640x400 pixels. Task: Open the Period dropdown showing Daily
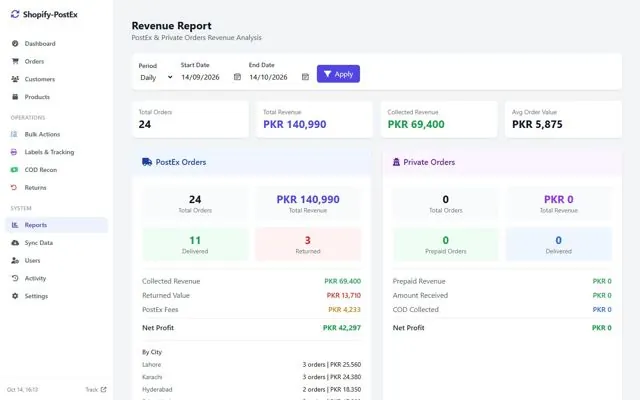point(156,77)
